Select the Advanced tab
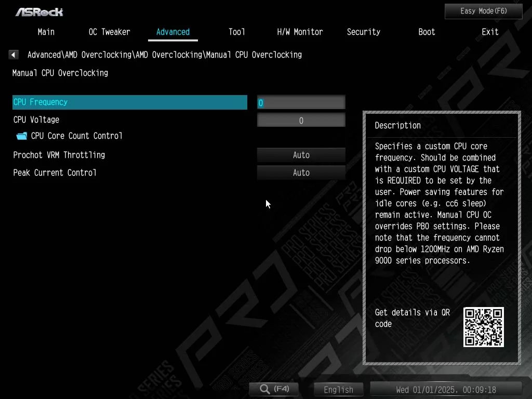Viewport: 532px width, 399px height. pyautogui.click(x=172, y=32)
